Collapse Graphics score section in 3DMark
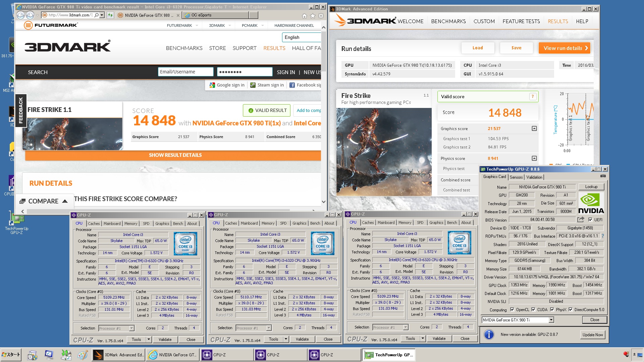The height and width of the screenshot is (362, 644). click(x=534, y=129)
